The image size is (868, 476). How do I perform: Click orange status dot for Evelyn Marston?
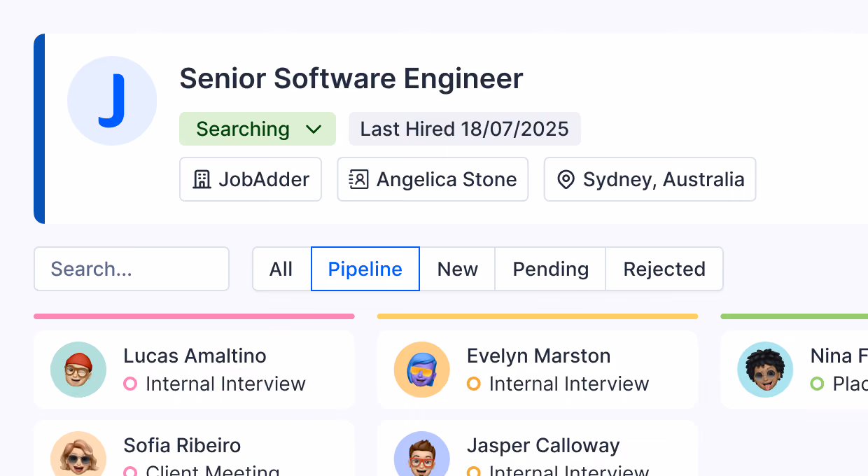click(474, 384)
